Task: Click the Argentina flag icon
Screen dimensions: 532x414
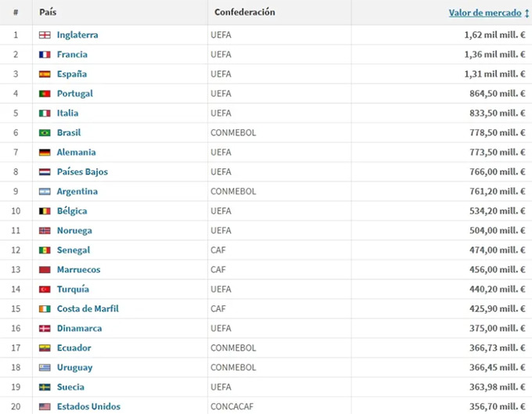Action: (45, 192)
